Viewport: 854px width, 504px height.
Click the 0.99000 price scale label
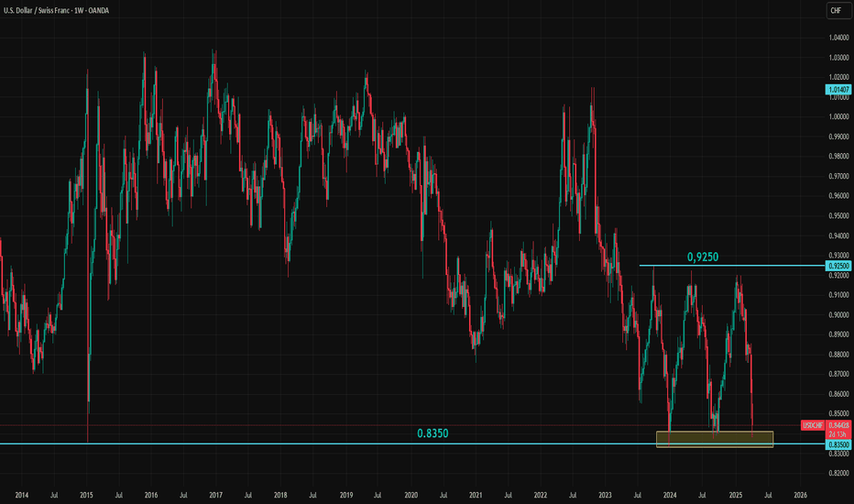[x=838, y=137]
